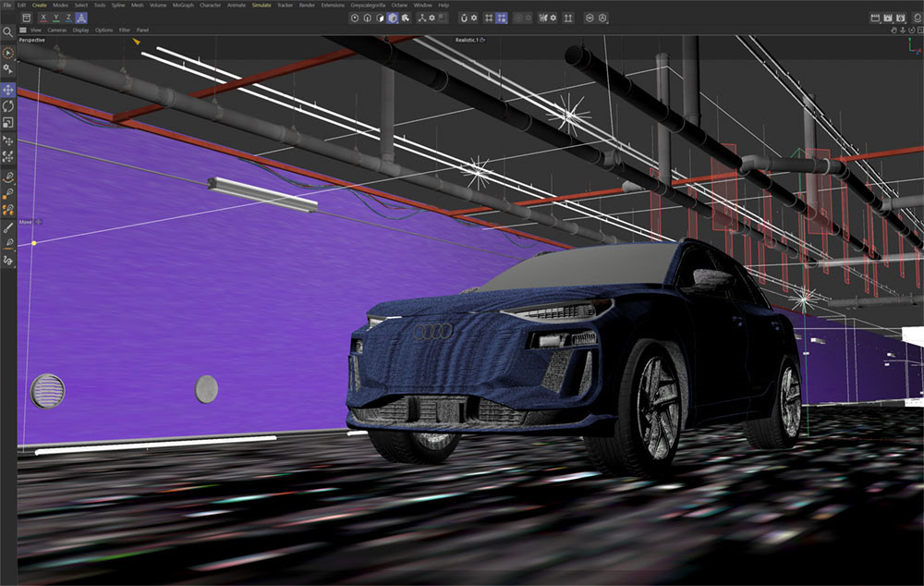The image size is (924, 586).
Task: Select the Rotate tool
Action: pos(7,106)
